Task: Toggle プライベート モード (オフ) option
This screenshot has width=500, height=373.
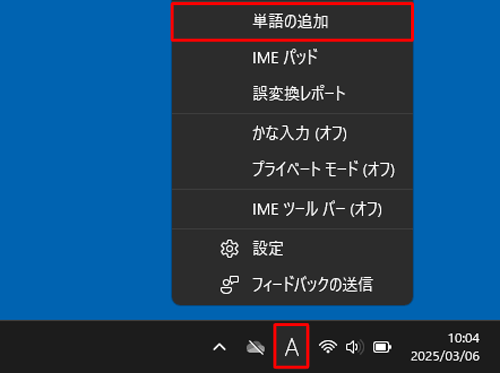Action: (x=292, y=169)
